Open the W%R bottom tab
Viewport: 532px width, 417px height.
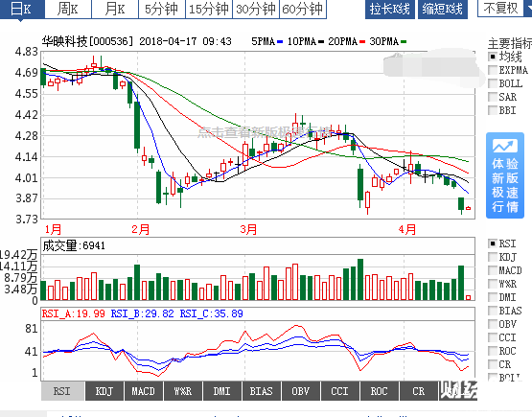point(183,391)
